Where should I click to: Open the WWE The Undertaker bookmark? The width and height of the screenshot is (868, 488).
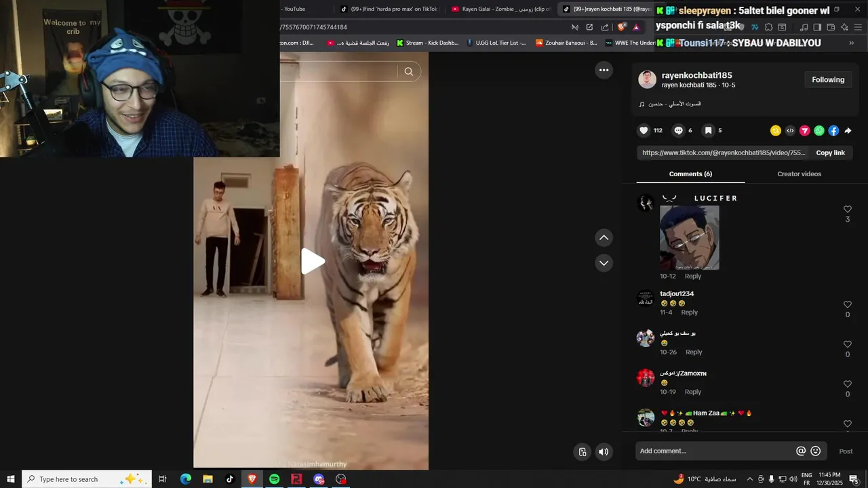[630, 43]
